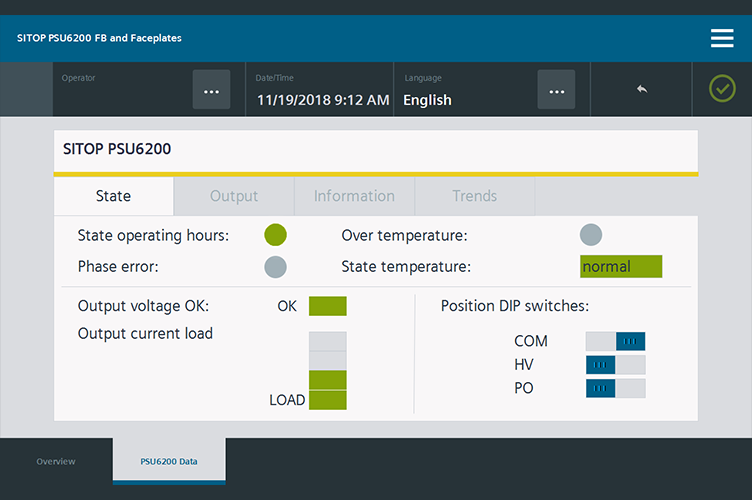Click the Phase error indicator
752x500 pixels.
[275, 267]
